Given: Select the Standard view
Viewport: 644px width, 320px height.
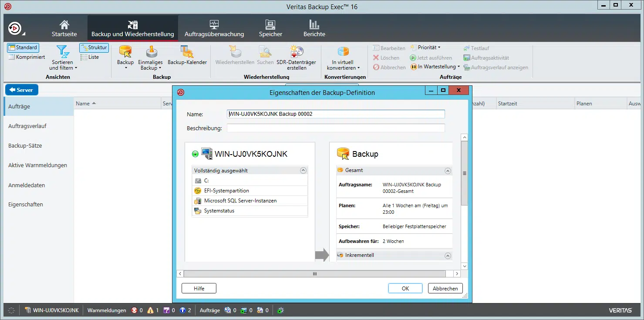Looking at the screenshot, I should [23, 47].
